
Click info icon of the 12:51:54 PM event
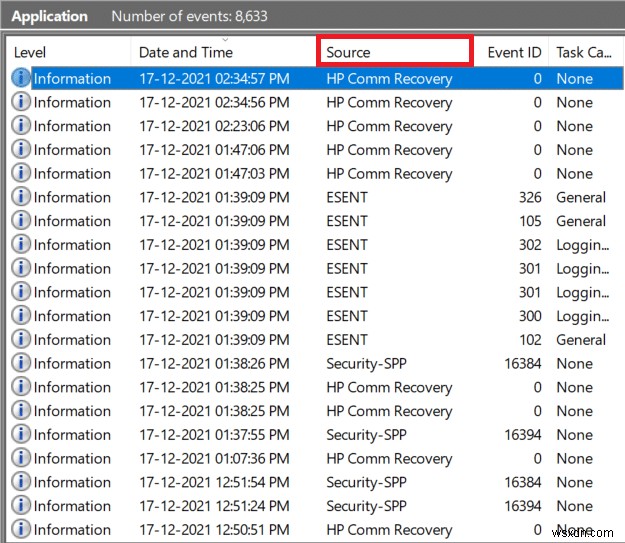point(21,481)
